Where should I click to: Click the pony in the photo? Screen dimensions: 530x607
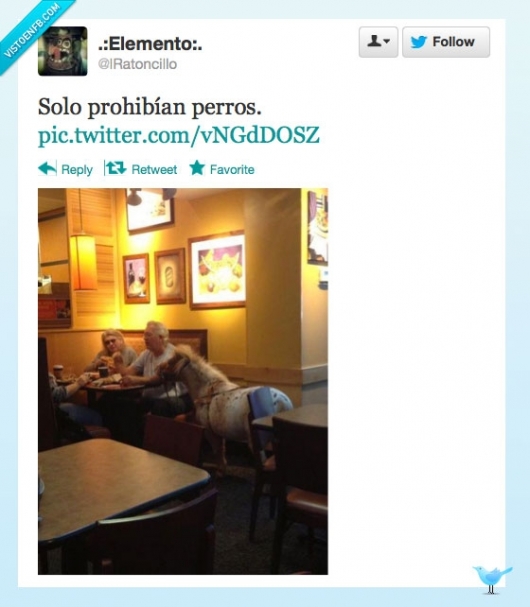click(x=217, y=399)
